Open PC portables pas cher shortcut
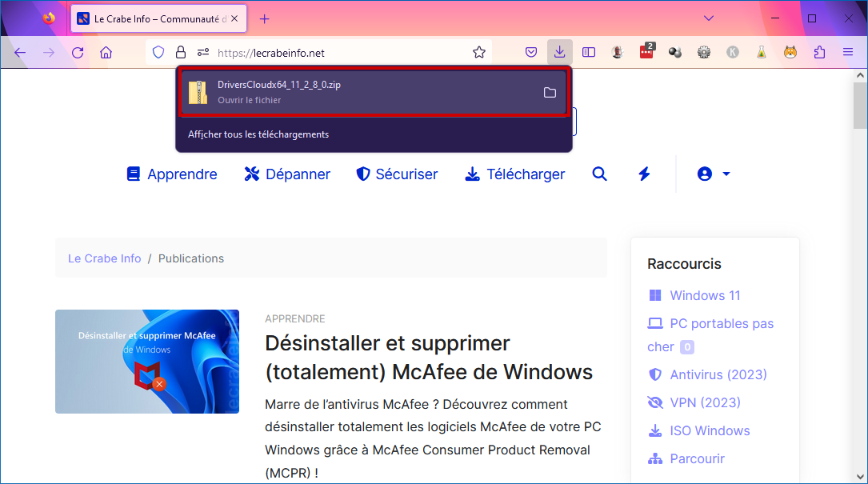The height and width of the screenshot is (484, 868). pos(710,335)
